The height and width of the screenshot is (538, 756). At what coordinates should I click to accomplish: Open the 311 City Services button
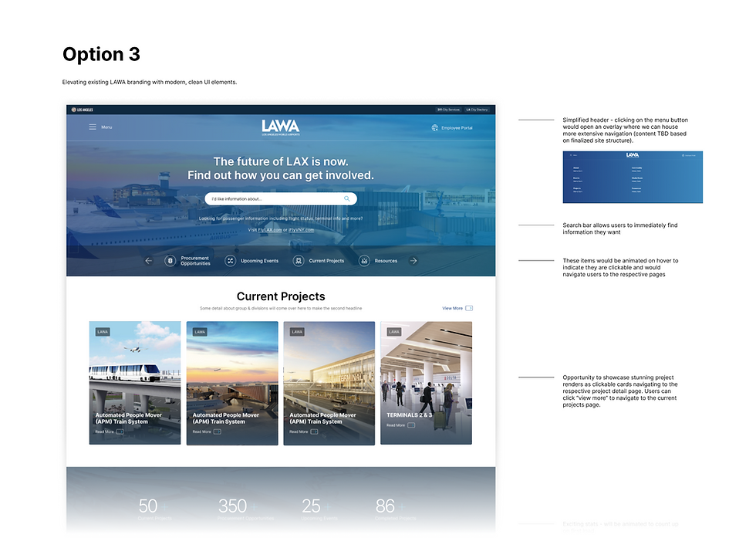click(x=448, y=110)
